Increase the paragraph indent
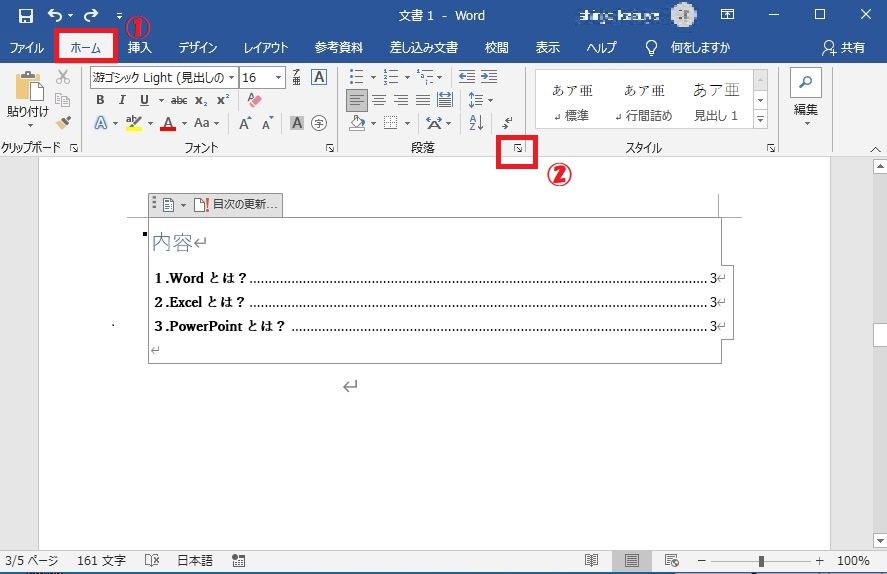887x574 pixels. [x=489, y=77]
